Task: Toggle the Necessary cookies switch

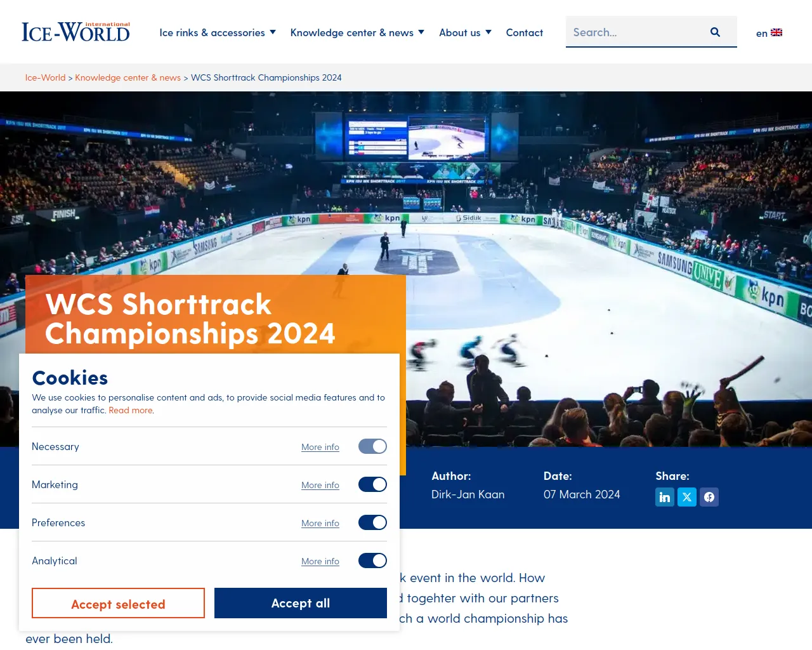Action: pos(372,446)
